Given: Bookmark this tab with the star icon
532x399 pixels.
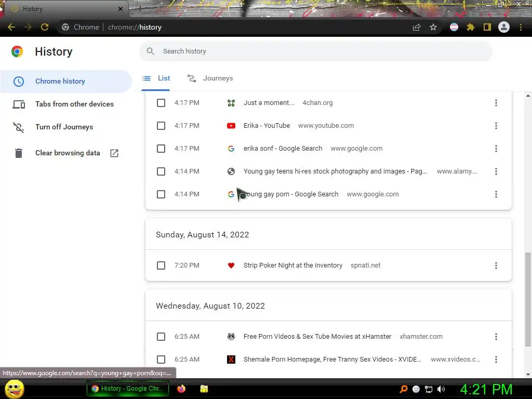Looking at the screenshot, I should pos(433,27).
